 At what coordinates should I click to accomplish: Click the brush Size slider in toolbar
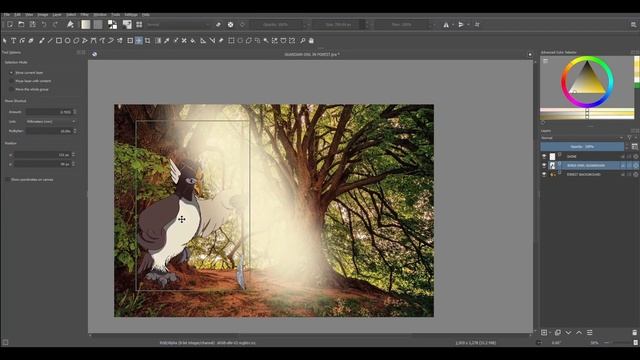pyautogui.click(x=339, y=24)
